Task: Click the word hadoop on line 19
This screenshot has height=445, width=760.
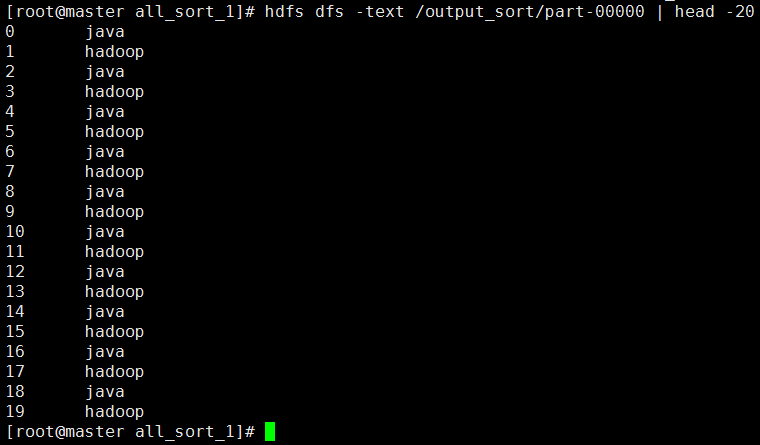Action: coord(114,412)
